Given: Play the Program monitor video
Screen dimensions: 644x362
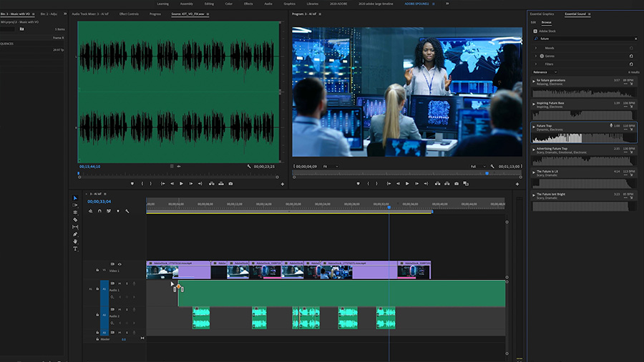Looking at the screenshot, I should click(x=407, y=184).
